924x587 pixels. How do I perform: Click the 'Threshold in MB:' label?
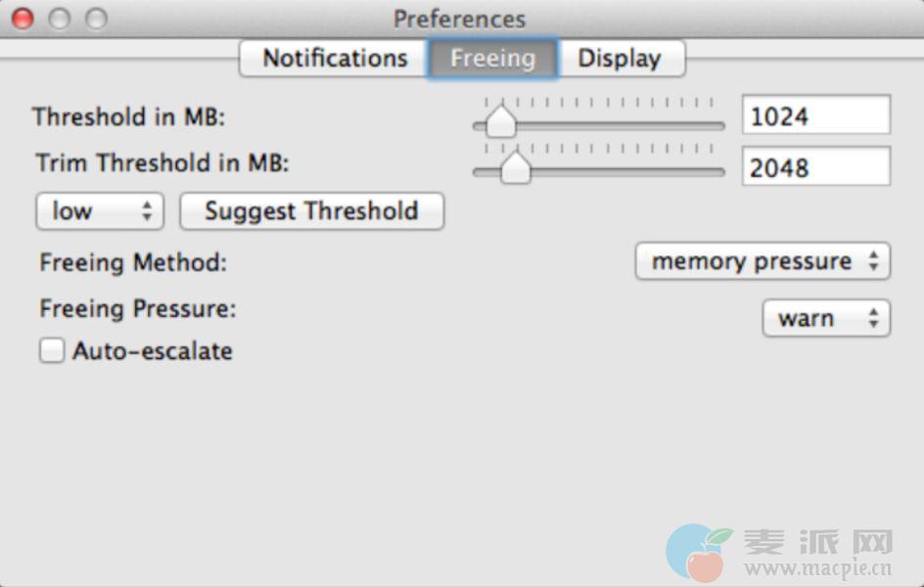click(x=128, y=117)
